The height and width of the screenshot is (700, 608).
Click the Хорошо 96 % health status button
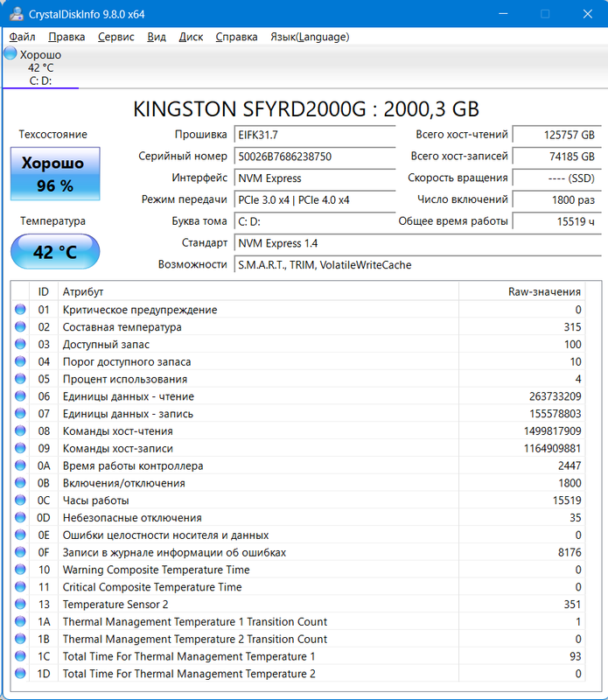point(55,173)
